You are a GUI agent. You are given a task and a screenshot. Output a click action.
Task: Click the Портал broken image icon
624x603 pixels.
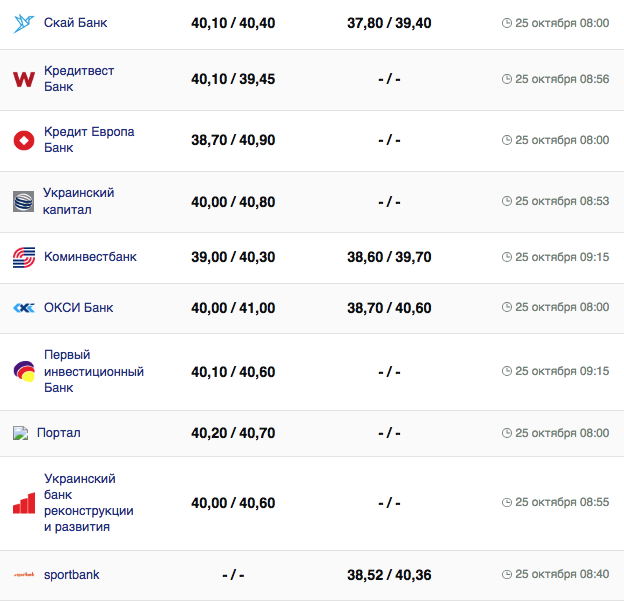pos(20,433)
